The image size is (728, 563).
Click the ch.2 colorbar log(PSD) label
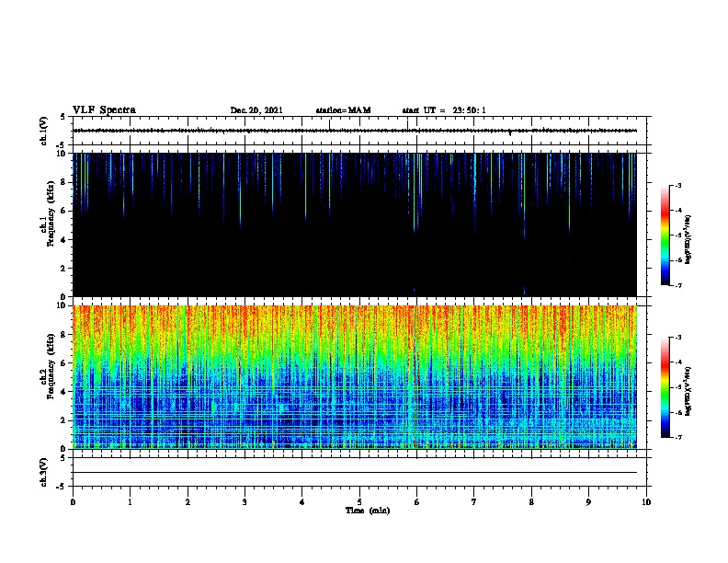[688, 392]
